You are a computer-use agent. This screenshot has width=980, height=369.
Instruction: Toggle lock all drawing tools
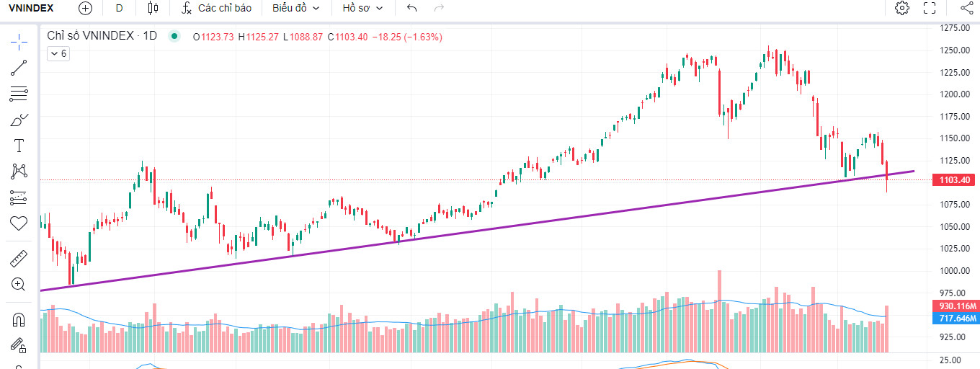coord(19,345)
